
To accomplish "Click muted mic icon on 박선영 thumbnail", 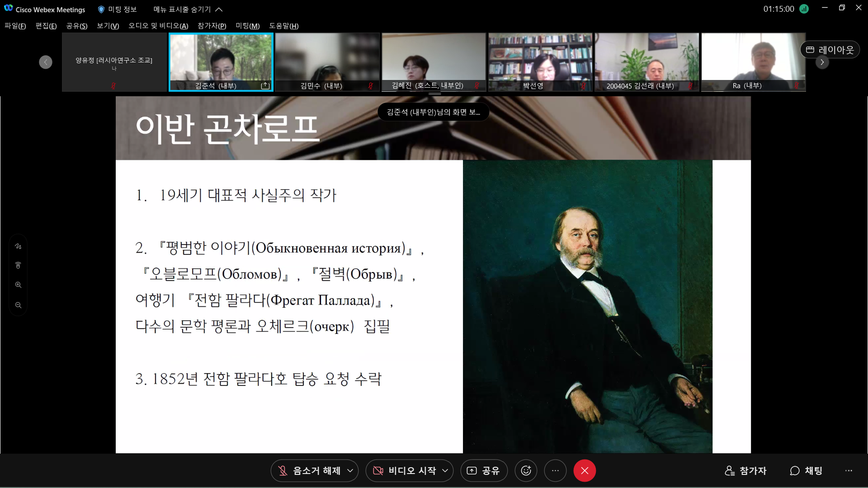I will tap(584, 86).
